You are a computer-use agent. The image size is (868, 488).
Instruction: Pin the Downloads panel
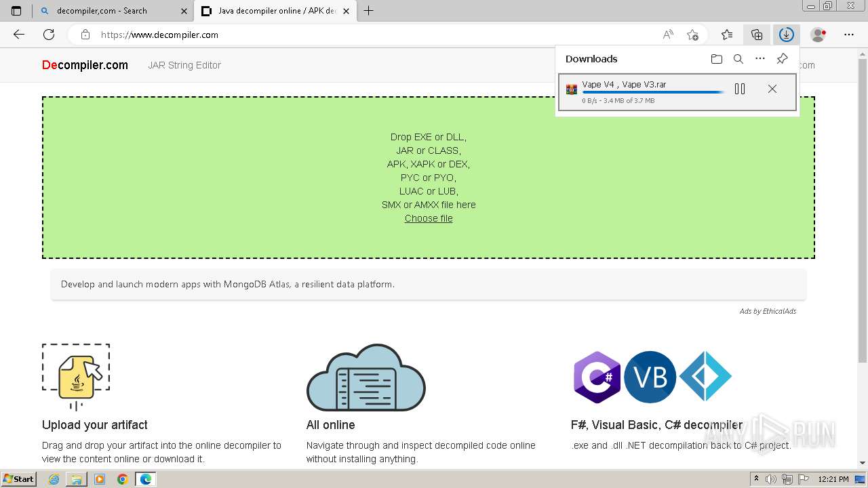(x=782, y=59)
